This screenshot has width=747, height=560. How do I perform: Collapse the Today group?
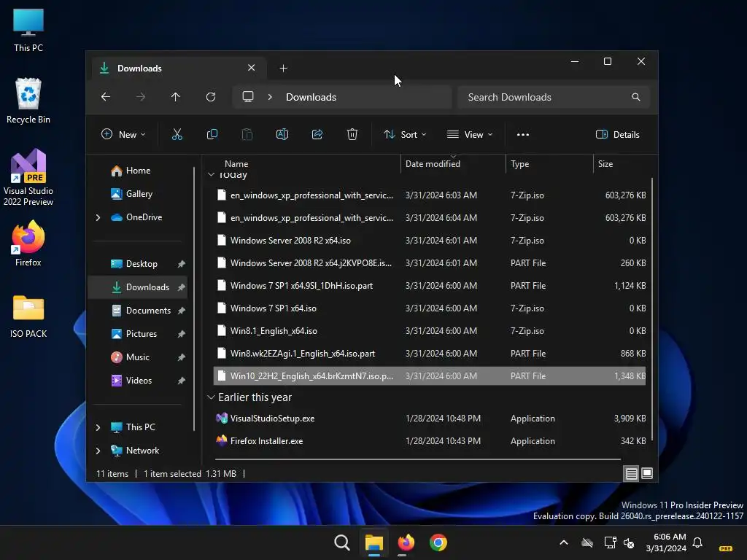211,175
